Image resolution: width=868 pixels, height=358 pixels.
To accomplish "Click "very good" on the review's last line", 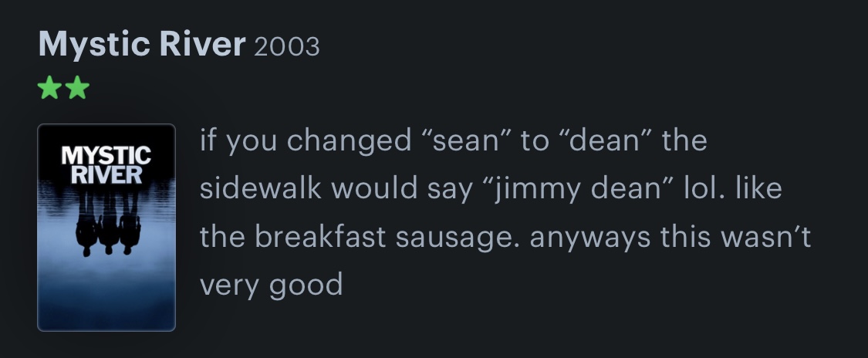I will (x=272, y=285).
